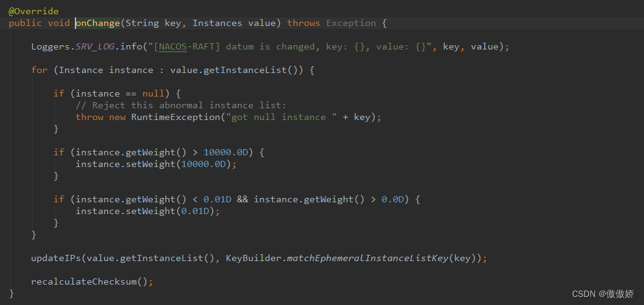Click the matchEphemeralInstanceListKey method call
Viewport: 644px width, 305px height.
[x=367, y=258]
